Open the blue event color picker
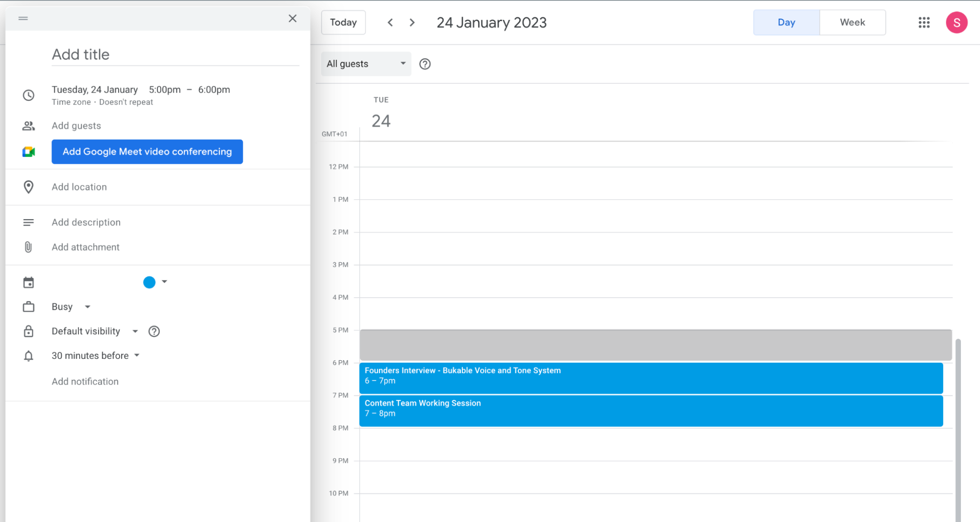 pyautogui.click(x=155, y=282)
